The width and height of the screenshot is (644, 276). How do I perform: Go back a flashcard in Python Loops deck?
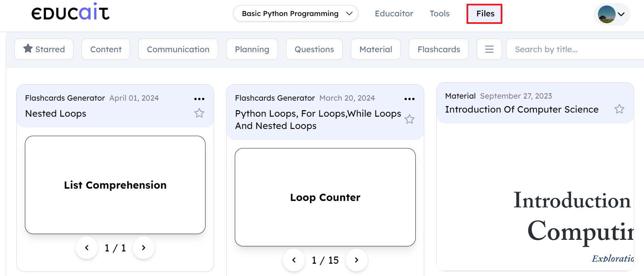(x=294, y=260)
